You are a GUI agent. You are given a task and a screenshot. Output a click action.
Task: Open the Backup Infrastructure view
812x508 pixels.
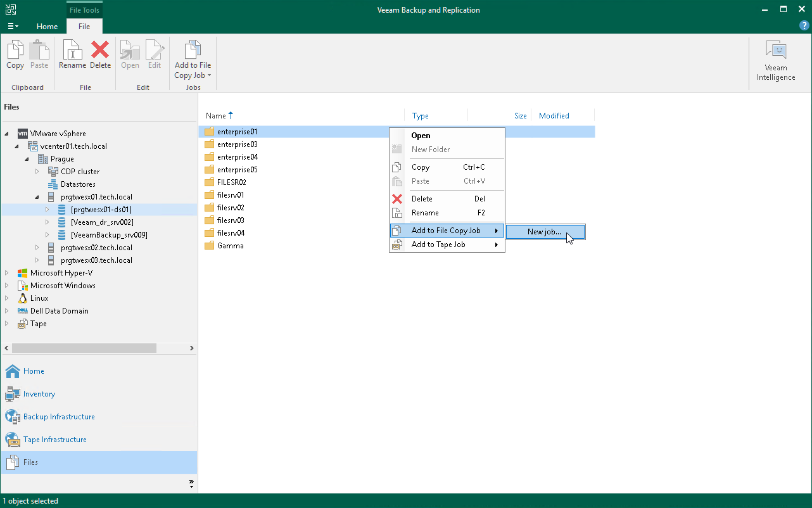click(99, 417)
